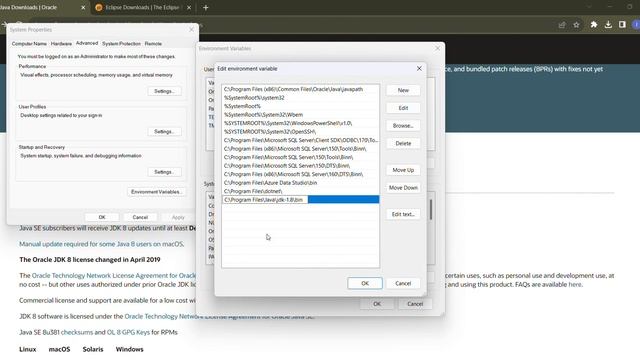
Task: Select the Solaris download tab
Action: click(93, 349)
